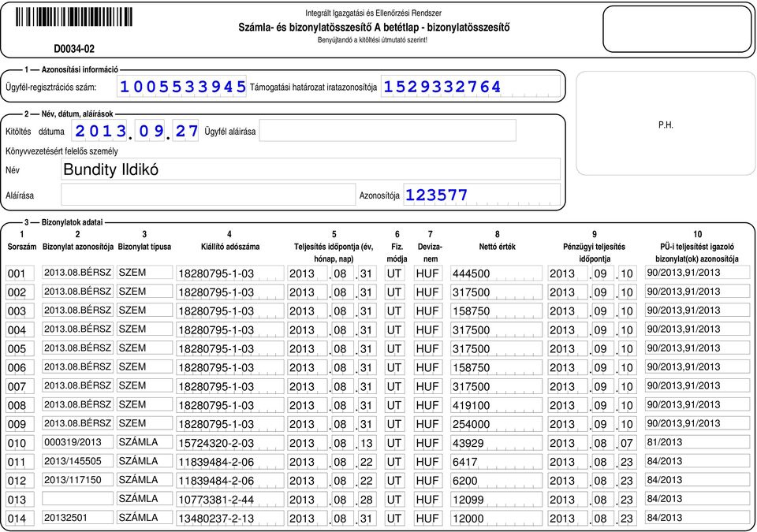The image size is (757, 532).
Task: Click pénzügyi teljesítés day 07 in row 010
Action: [627, 443]
